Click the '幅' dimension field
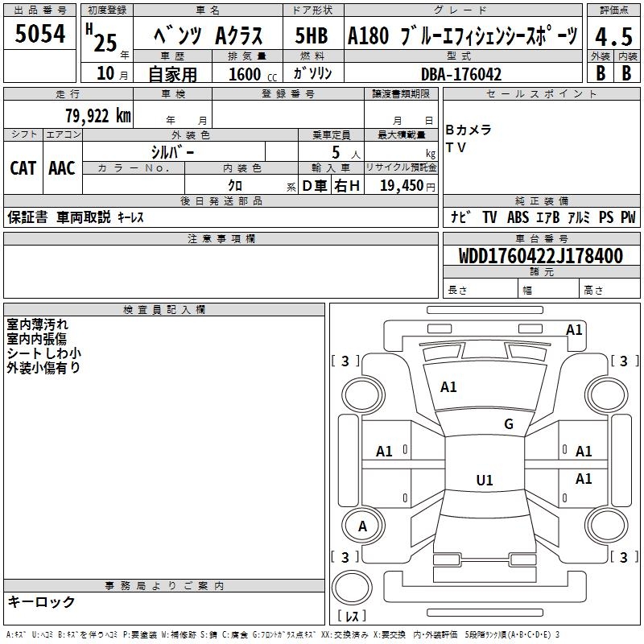The width and height of the screenshot is (644, 644). (x=549, y=288)
